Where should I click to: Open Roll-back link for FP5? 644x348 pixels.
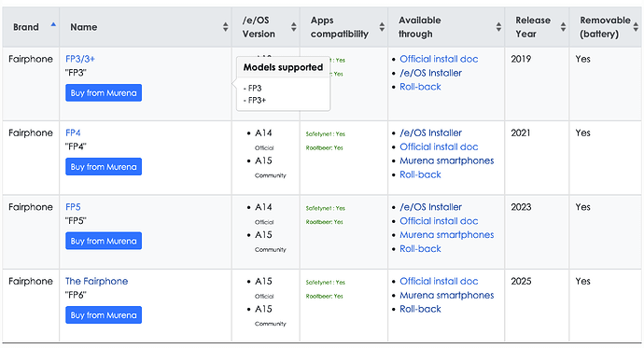420,249
